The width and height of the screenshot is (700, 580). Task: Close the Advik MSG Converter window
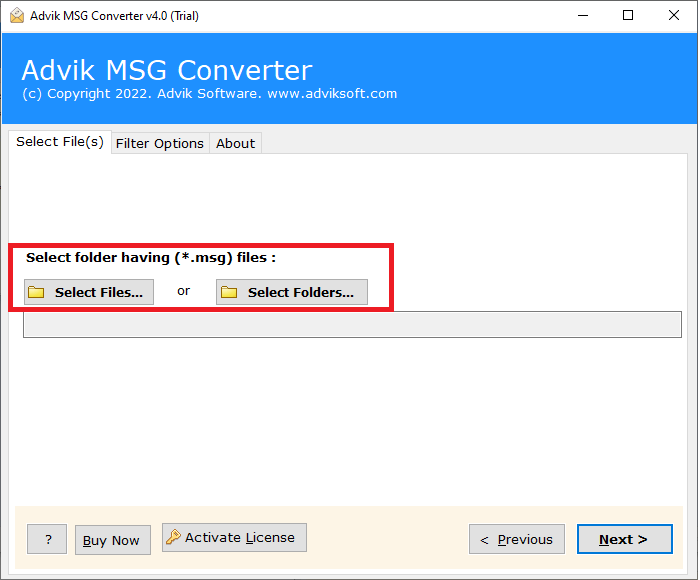674,16
